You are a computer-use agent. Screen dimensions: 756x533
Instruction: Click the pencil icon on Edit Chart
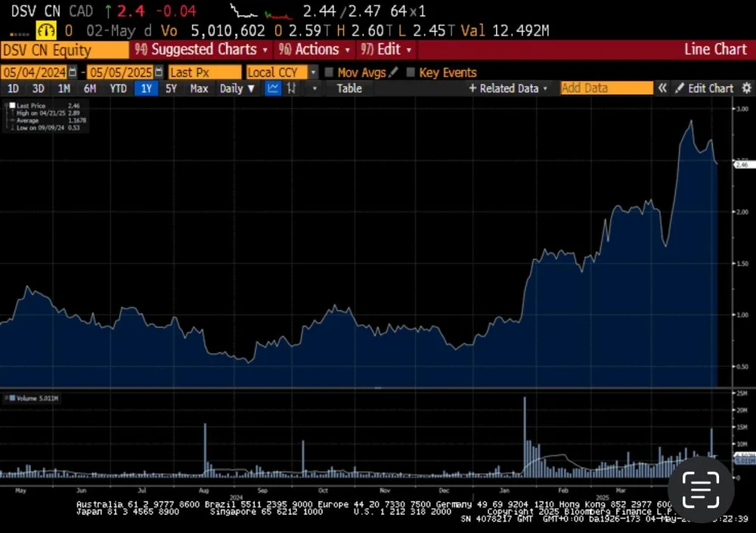[x=680, y=88]
